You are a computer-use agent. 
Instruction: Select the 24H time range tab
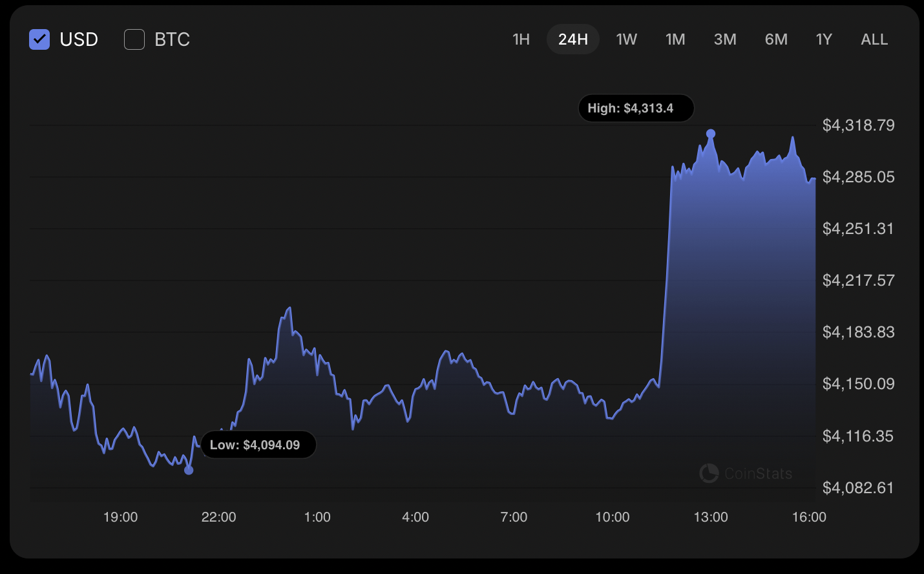click(573, 39)
